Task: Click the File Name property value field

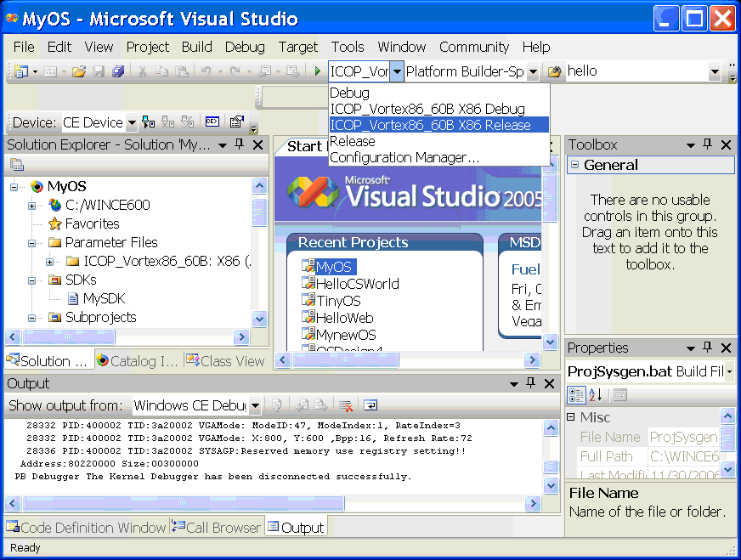Action: click(x=683, y=437)
